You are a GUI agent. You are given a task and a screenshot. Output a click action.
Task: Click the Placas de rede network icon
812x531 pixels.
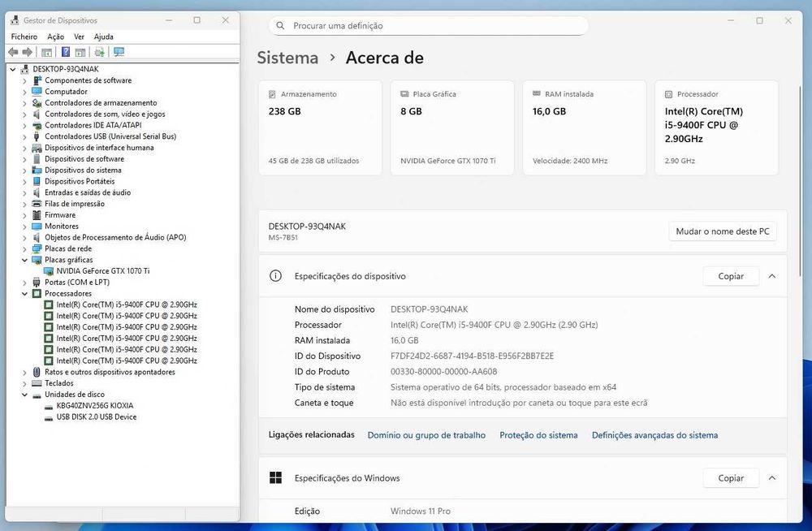pos(37,248)
